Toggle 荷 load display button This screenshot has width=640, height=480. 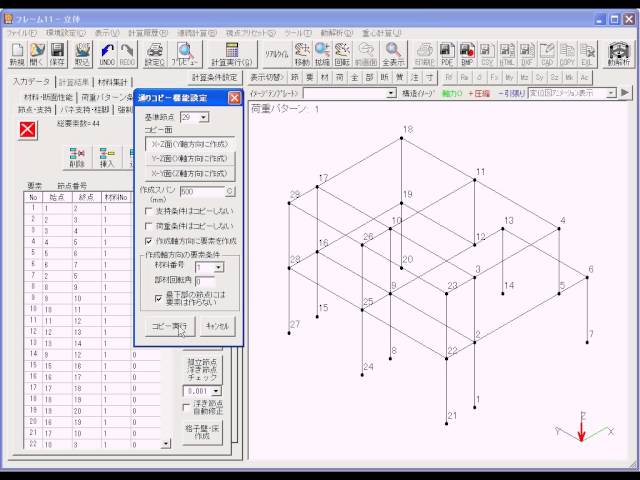click(340, 77)
